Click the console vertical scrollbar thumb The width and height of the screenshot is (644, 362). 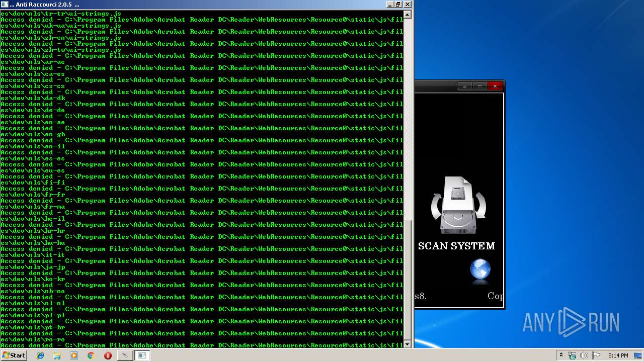pos(408,280)
